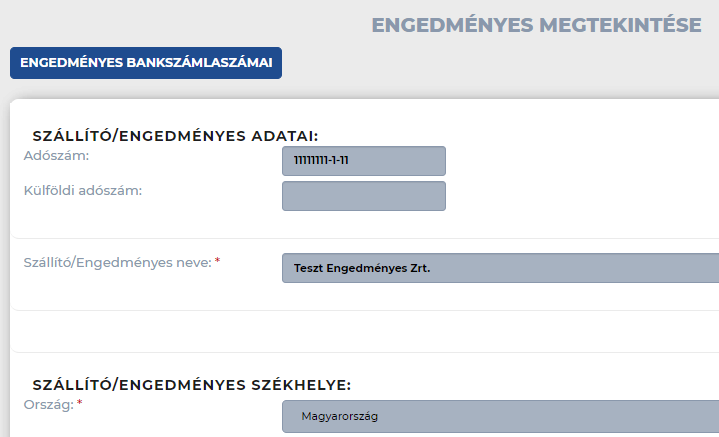The image size is (719, 437).
Task: Click the red asterisk beside Ország label
Action: pos(79,403)
